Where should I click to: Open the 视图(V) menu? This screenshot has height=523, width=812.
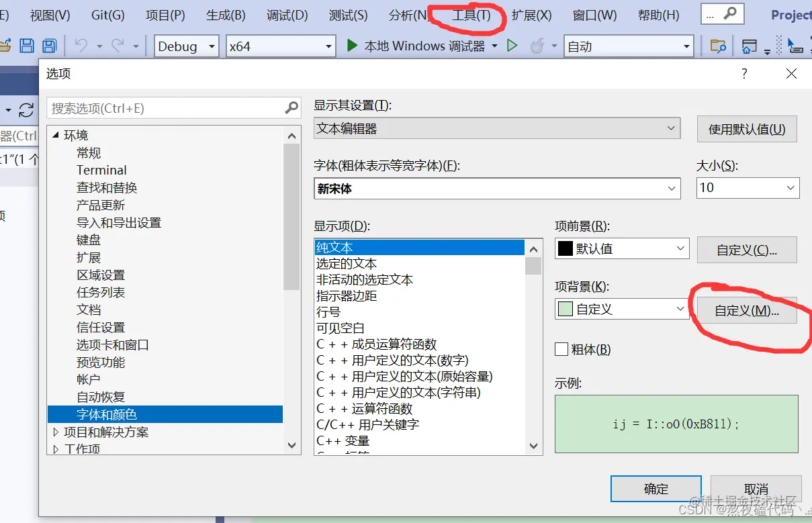[x=50, y=15]
